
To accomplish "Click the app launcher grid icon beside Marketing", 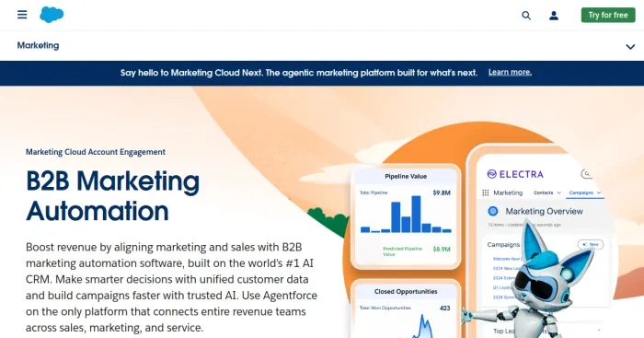I will point(486,192).
